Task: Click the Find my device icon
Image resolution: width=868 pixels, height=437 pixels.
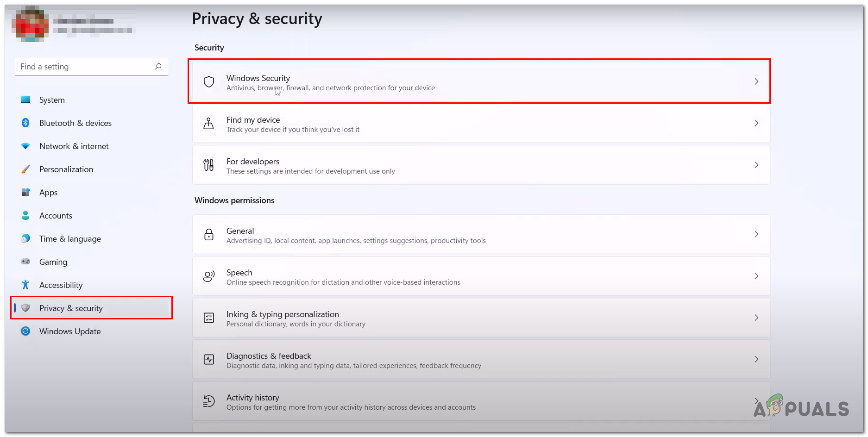Action: (x=209, y=124)
